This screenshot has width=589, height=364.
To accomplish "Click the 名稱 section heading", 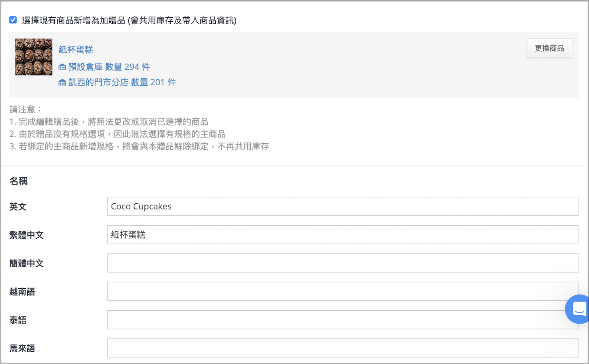I will [18, 181].
